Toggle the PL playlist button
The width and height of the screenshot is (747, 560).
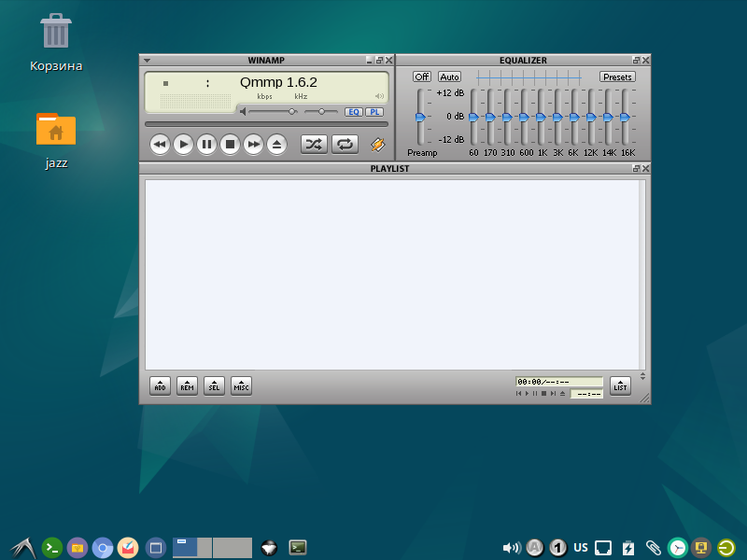(x=374, y=112)
